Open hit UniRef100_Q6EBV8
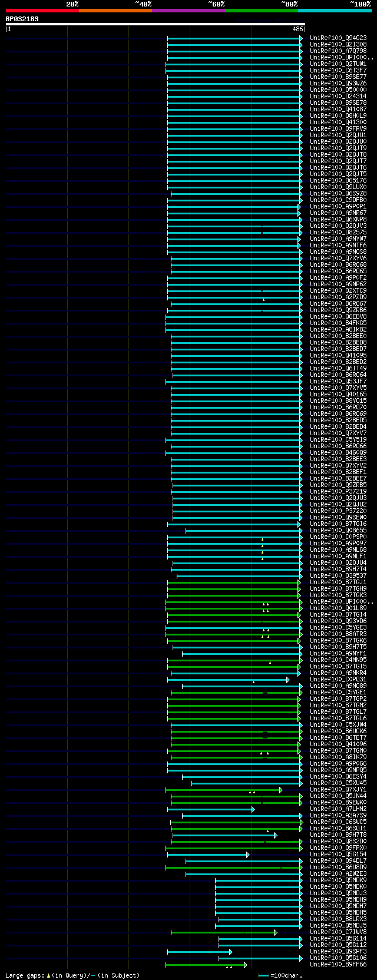This screenshot has width=377, height=980. click(x=338, y=317)
